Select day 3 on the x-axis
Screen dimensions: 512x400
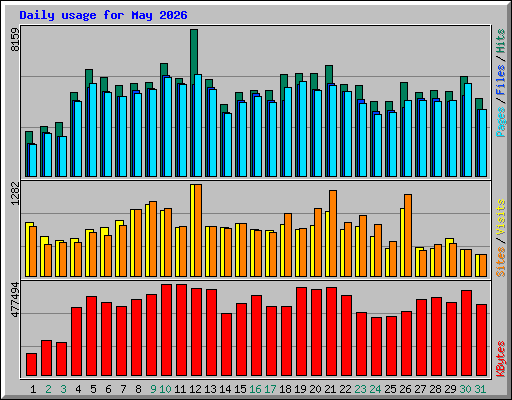coord(63,389)
